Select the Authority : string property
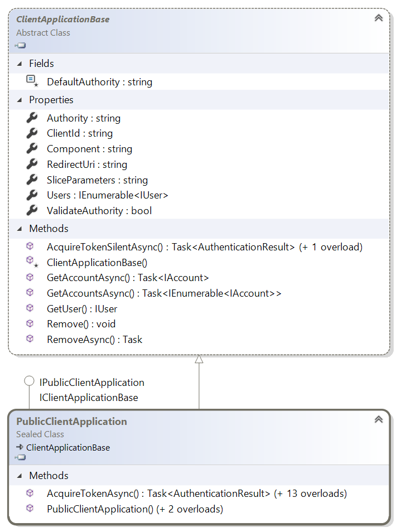The height and width of the screenshot is (532, 397). tap(84, 118)
